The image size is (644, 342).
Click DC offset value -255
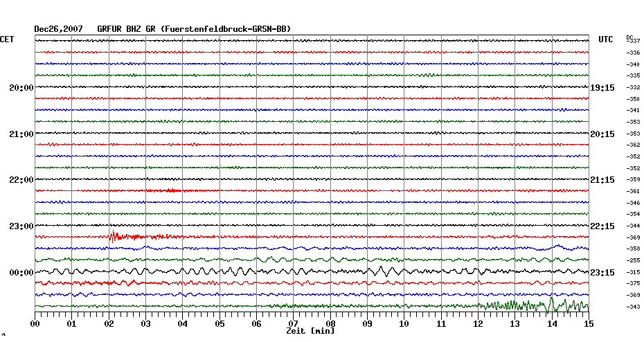tap(633, 260)
